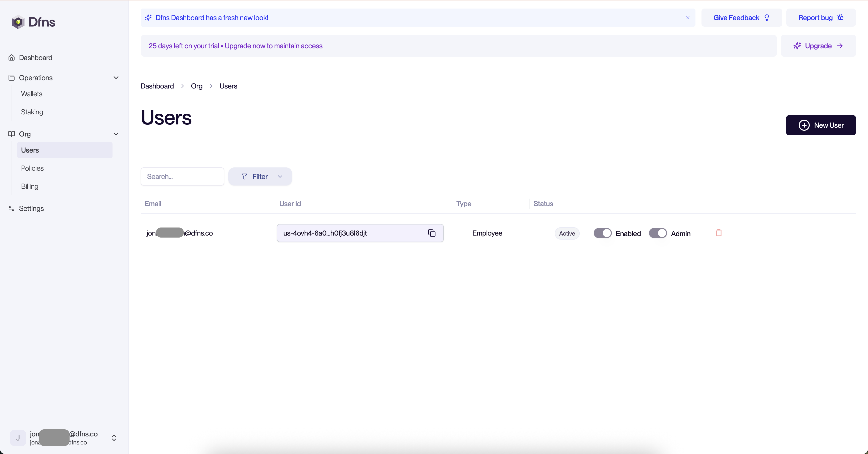Open the Filter dropdown

pyautogui.click(x=260, y=176)
